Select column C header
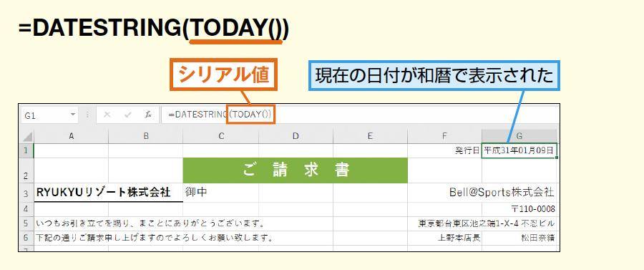The height and width of the screenshot is (270, 644). tap(220, 137)
